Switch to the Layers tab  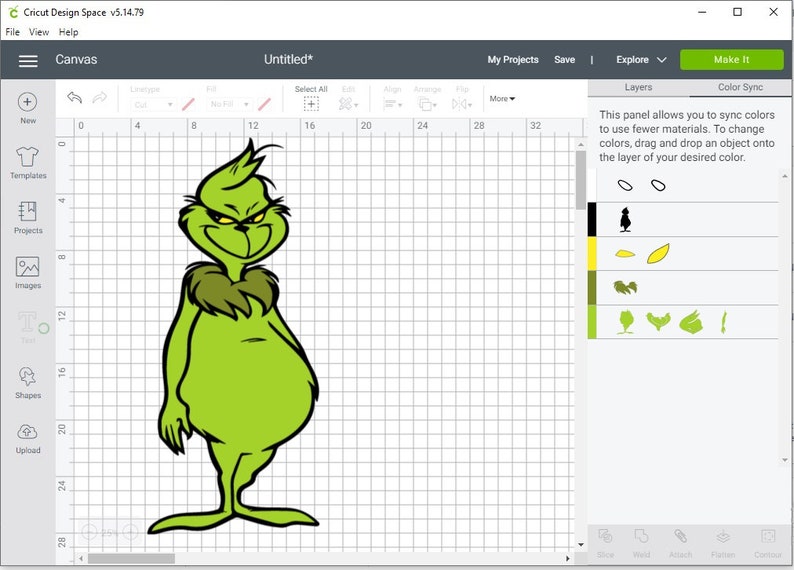(x=638, y=88)
